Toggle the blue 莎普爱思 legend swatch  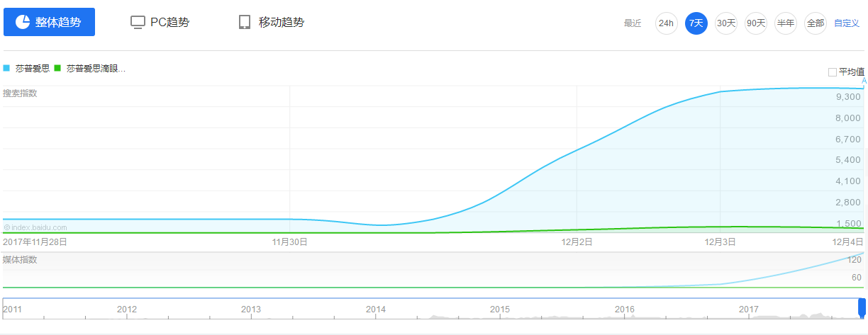pos(6,68)
